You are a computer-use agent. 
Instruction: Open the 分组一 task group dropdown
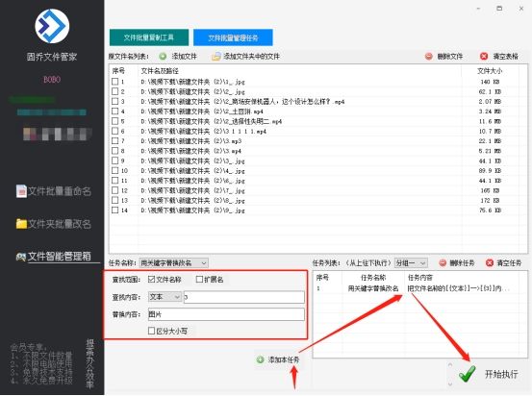411,262
